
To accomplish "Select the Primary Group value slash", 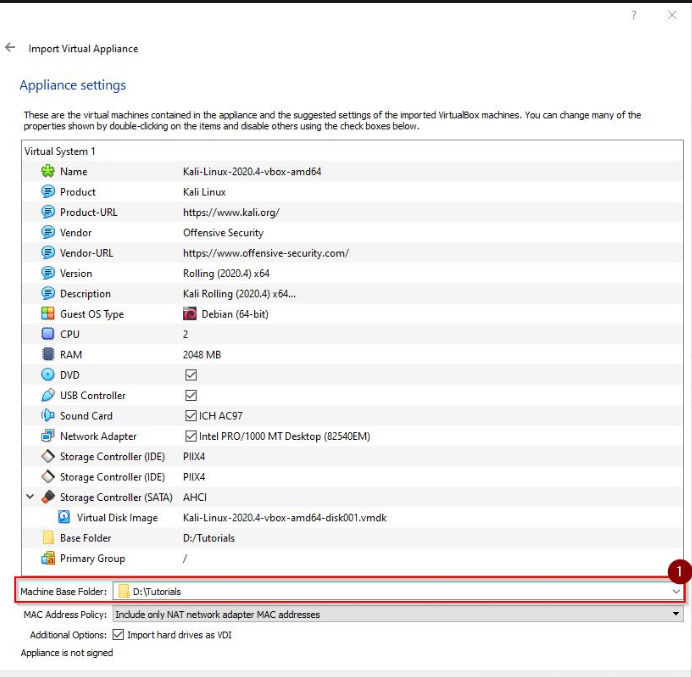I will pyautogui.click(x=185, y=558).
